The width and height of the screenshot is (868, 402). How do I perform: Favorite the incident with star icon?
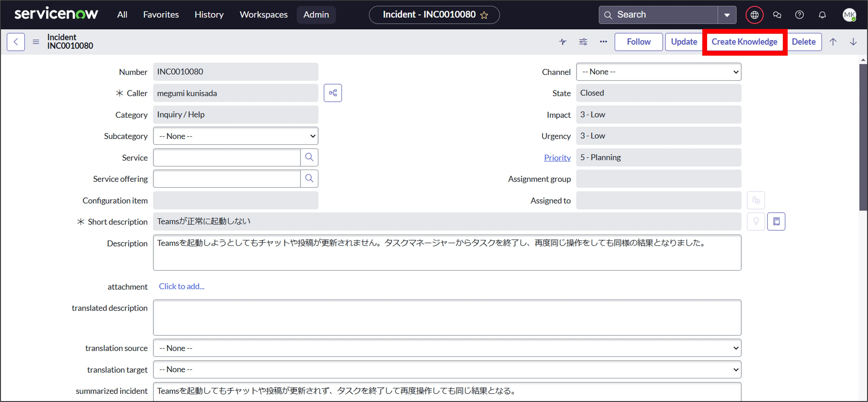484,15
